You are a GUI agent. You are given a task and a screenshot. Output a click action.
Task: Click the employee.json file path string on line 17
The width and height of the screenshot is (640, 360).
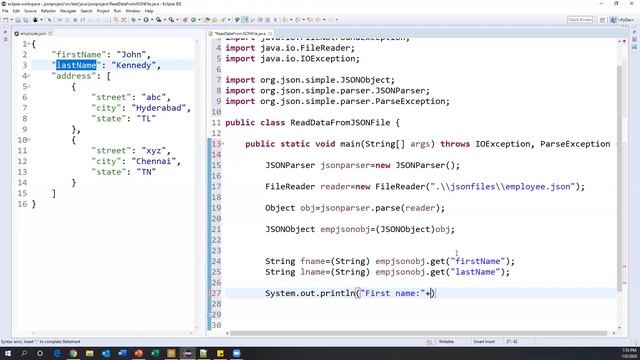click(x=503, y=187)
